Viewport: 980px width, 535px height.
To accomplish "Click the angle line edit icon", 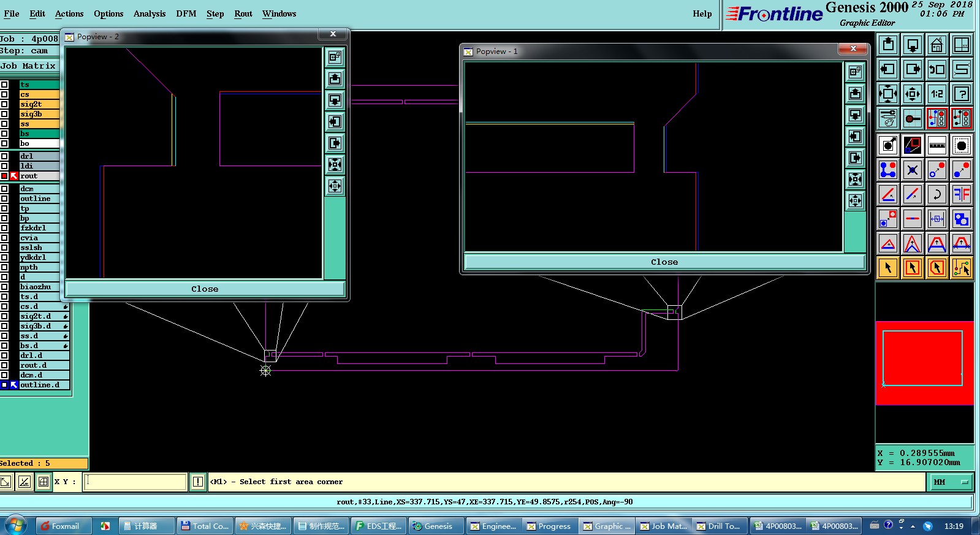I will coord(888,194).
